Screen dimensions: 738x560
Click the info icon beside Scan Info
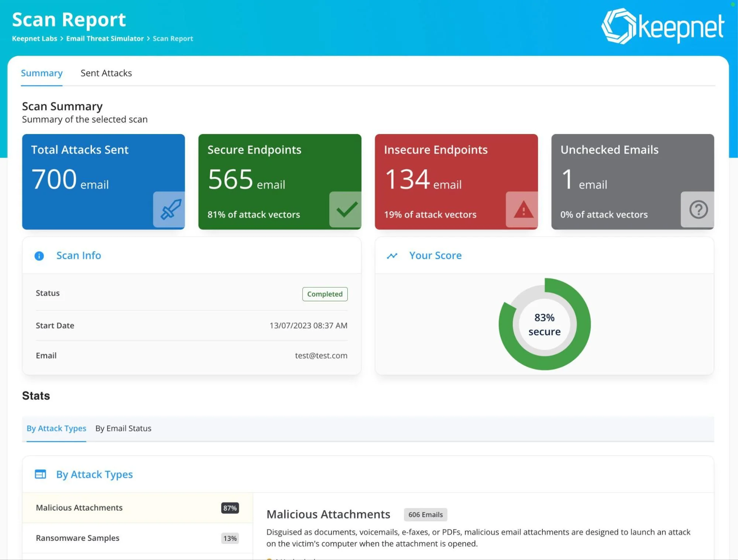39,256
